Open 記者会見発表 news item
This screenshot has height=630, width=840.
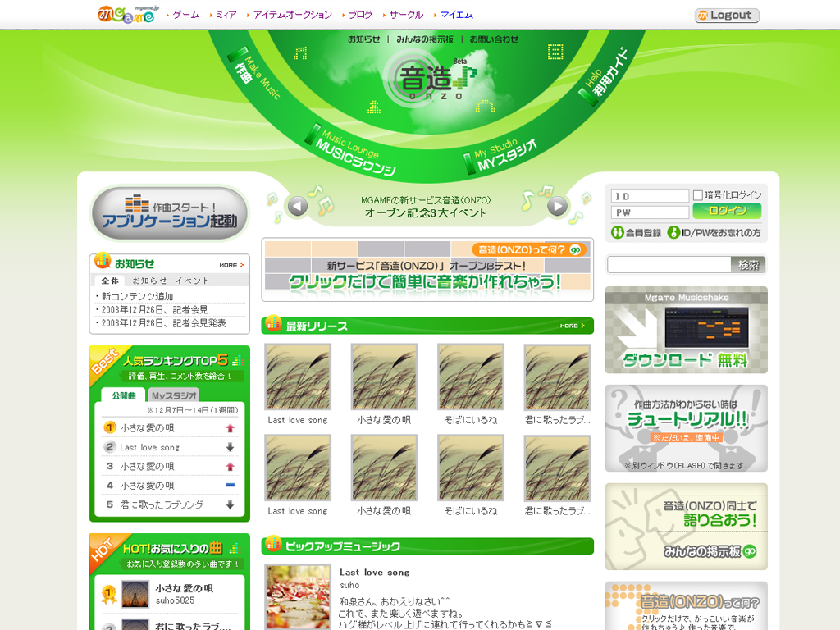tap(163, 323)
